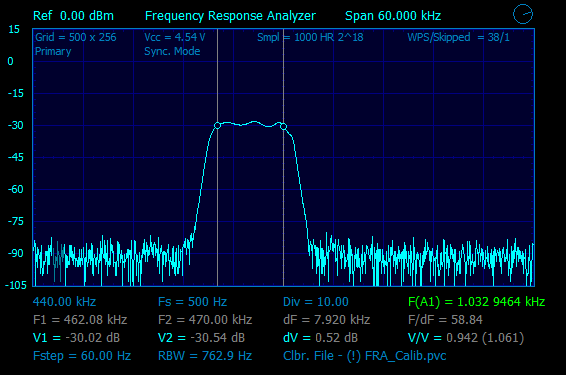Click the F2 = 470.00 kHz readout
566x375 pixels.
pyautogui.click(x=205, y=320)
